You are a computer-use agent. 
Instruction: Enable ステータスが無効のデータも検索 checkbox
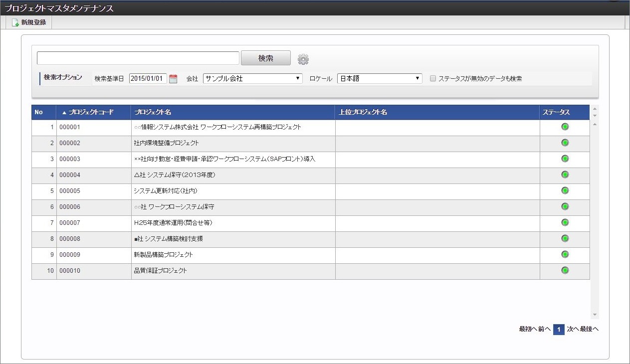[433, 79]
